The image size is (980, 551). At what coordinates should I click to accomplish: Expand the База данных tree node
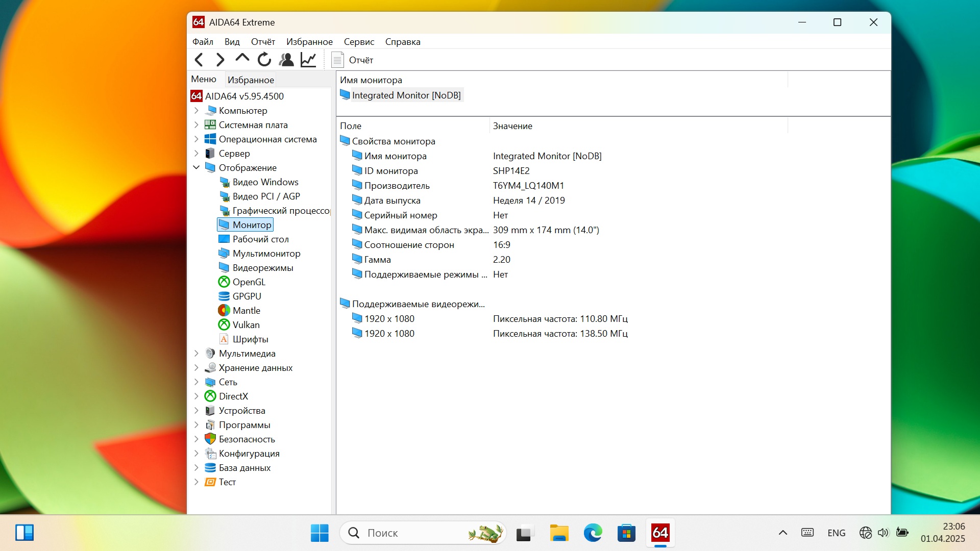pos(197,467)
